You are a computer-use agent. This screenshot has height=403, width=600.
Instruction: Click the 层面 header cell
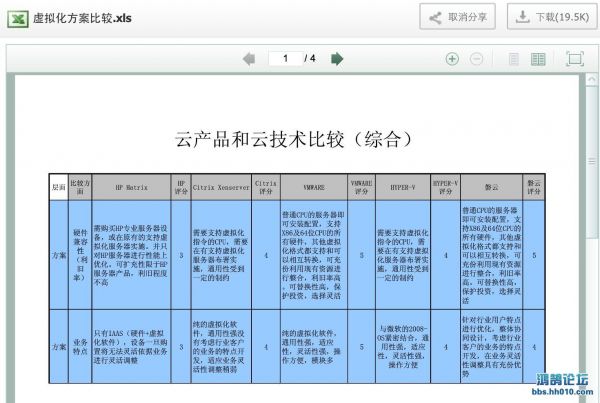pyautogui.click(x=59, y=187)
